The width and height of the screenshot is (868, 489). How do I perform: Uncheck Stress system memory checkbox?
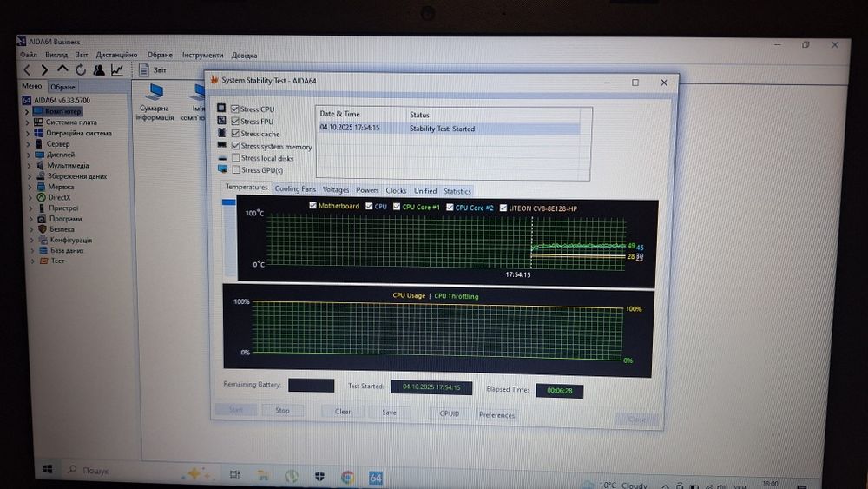pos(236,145)
